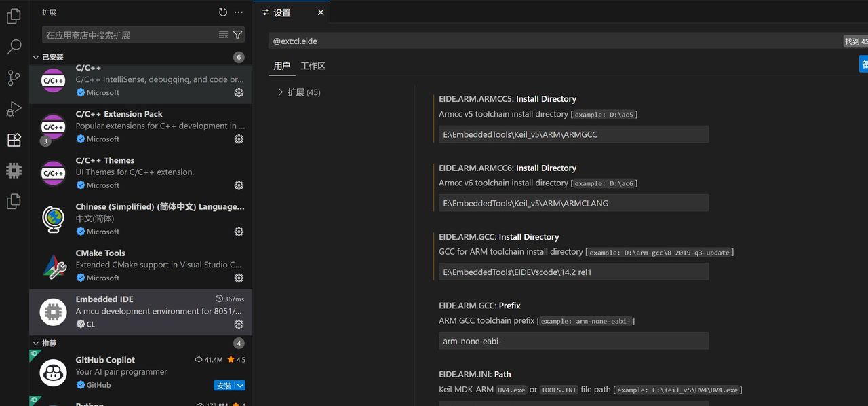Viewport: 868px width, 406px height.
Task: Collapse the 推荐 recommended extensions section
Action: [x=36, y=343]
